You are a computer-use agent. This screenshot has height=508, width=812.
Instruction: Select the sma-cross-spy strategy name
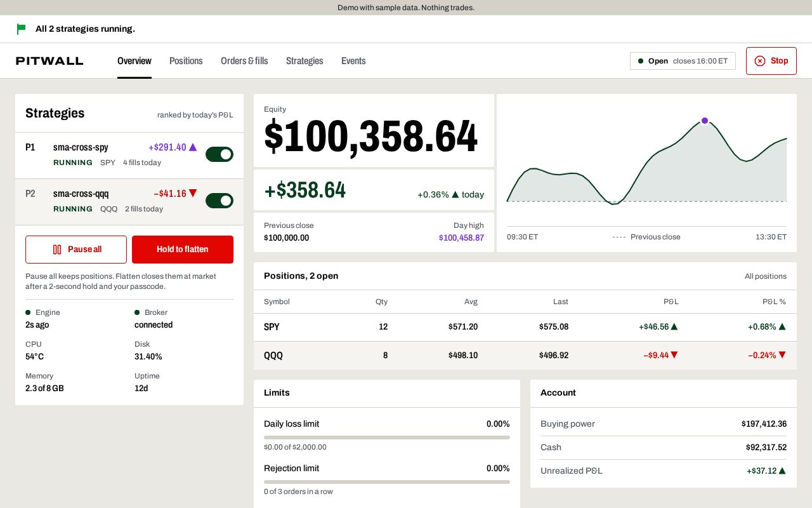81,147
